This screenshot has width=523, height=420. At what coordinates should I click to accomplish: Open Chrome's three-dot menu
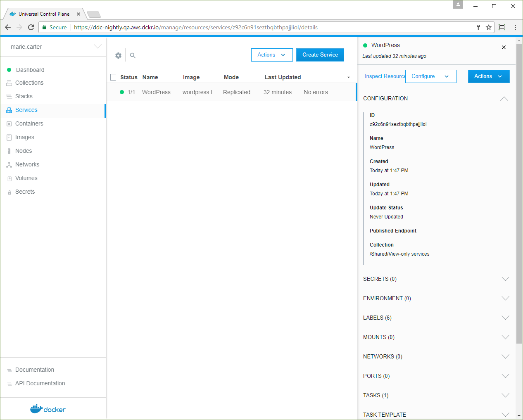(515, 27)
